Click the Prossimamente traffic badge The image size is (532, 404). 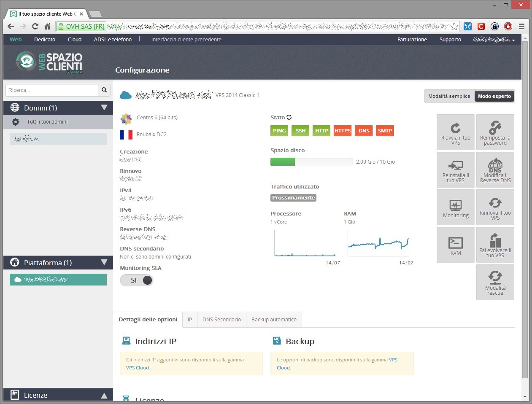point(293,198)
